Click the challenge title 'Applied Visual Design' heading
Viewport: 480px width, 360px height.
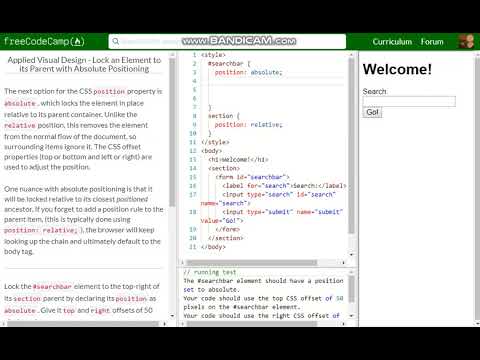coord(84,64)
